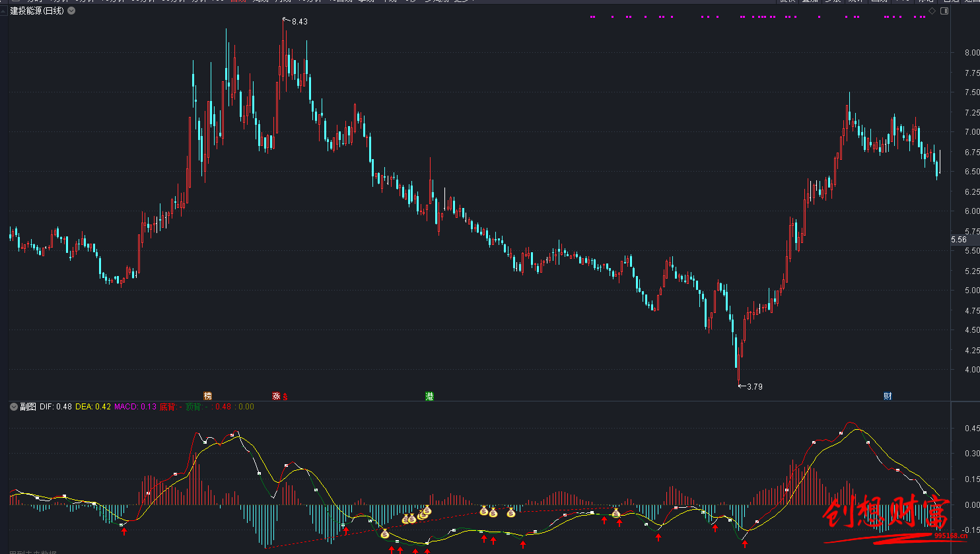Click the yellow DEA: 0.42 label
The image size is (980, 554).
(x=93, y=407)
